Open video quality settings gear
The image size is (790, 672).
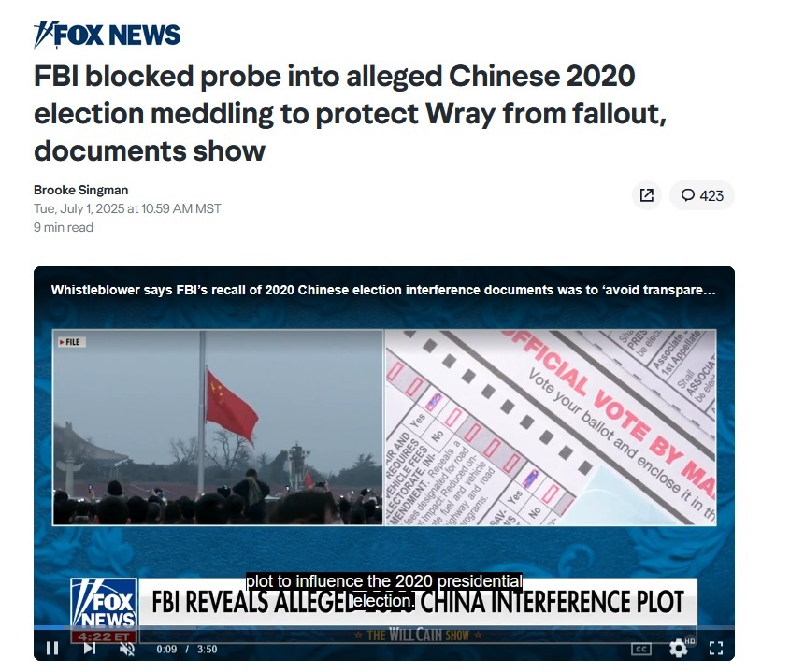tap(678, 648)
